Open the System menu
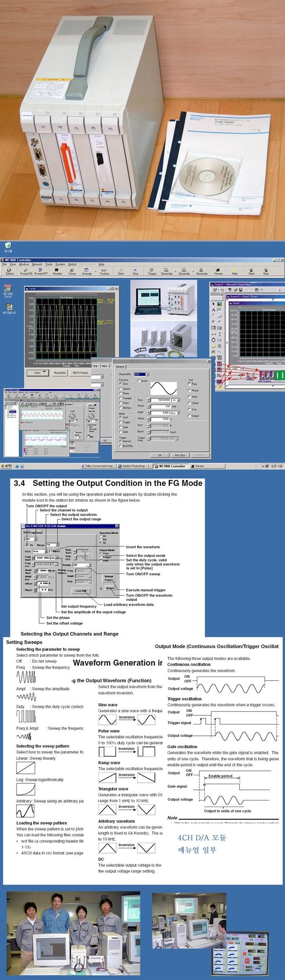 pyautogui.click(x=60, y=264)
